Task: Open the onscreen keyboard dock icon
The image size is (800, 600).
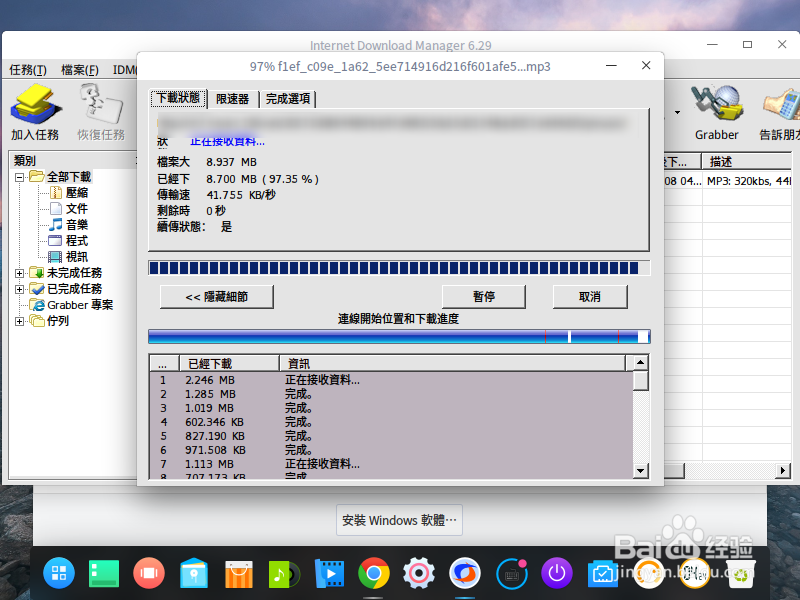Action: coord(511,573)
